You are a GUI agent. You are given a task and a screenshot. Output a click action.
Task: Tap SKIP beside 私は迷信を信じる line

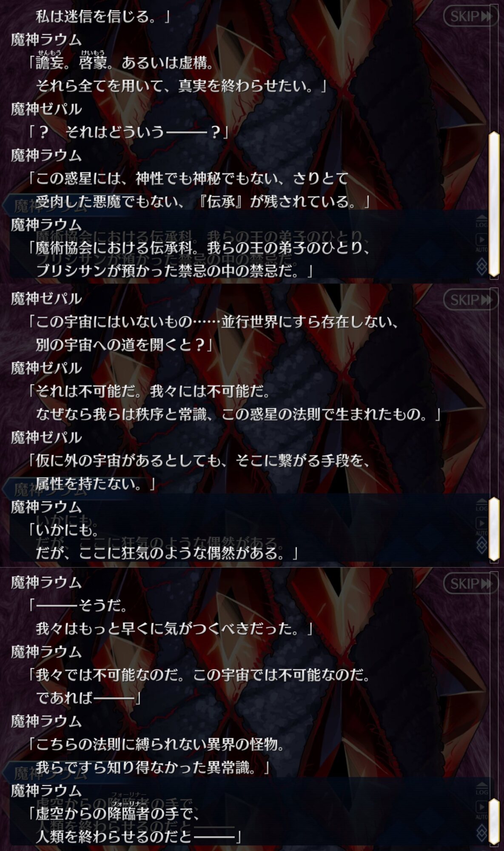coord(470,16)
